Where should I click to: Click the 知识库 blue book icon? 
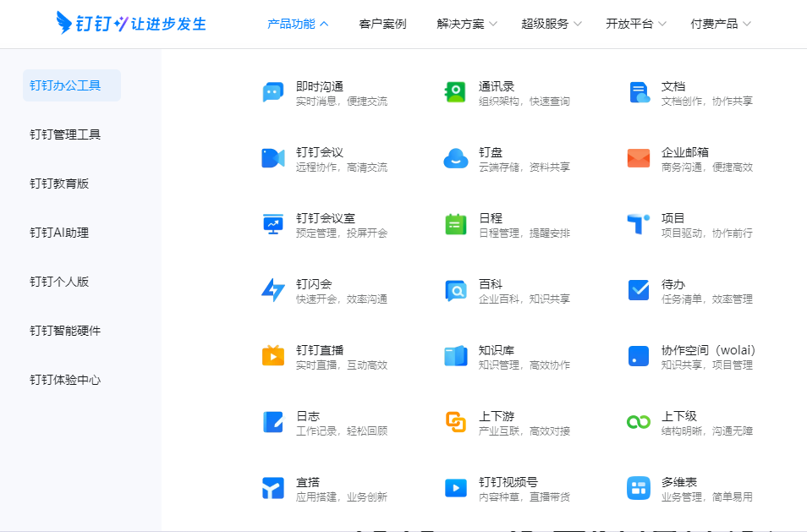[x=455, y=356]
